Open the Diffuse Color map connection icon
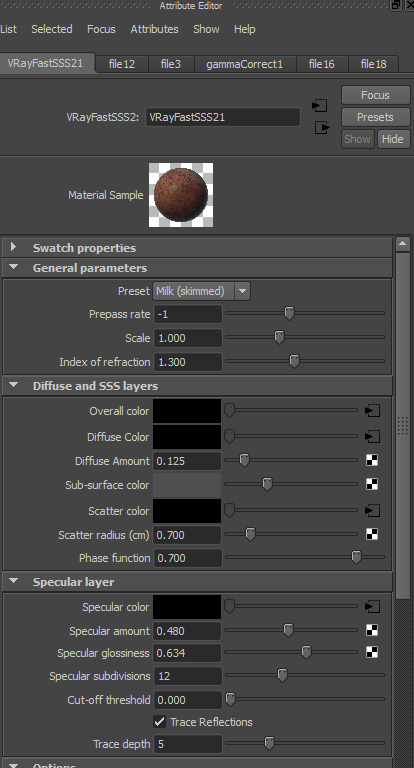Screen dimensions: 414x768 click(x=372, y=436)
